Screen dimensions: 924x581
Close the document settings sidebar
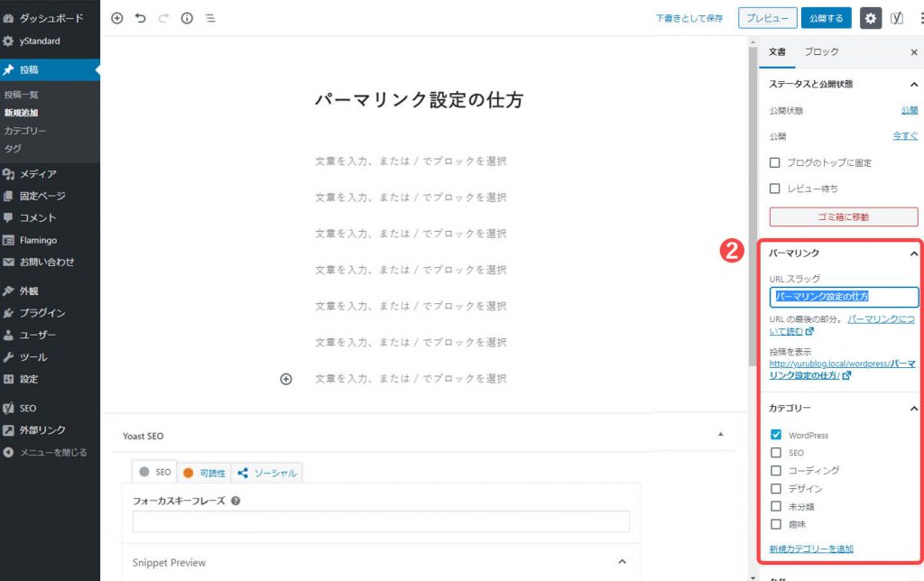914,52
